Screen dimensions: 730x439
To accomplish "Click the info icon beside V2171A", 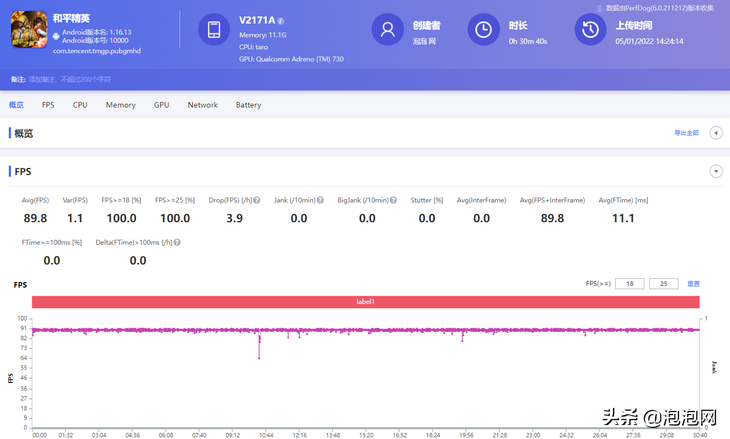I will (x=281, y=21).
